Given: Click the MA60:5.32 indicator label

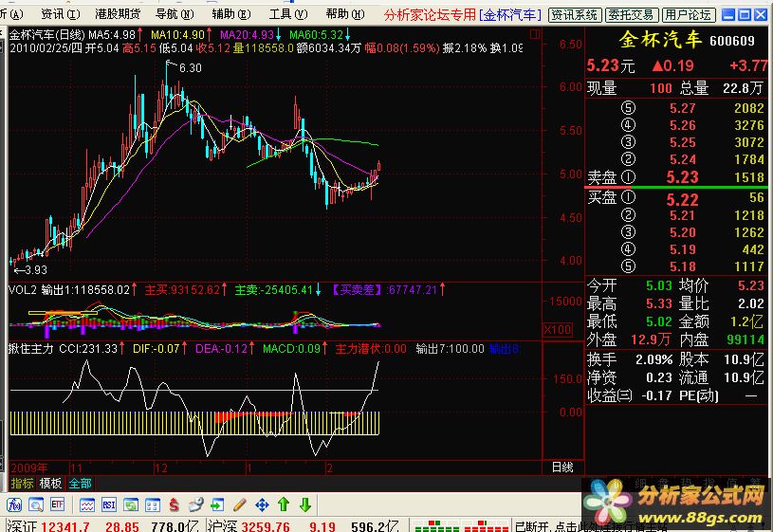Looking at the screenshot, I should point(316,35).
